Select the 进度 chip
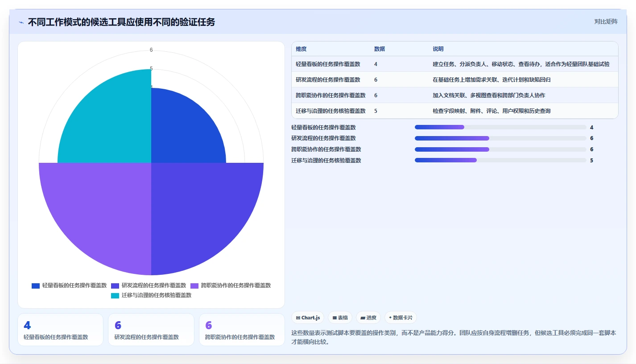 coord(368,318)
